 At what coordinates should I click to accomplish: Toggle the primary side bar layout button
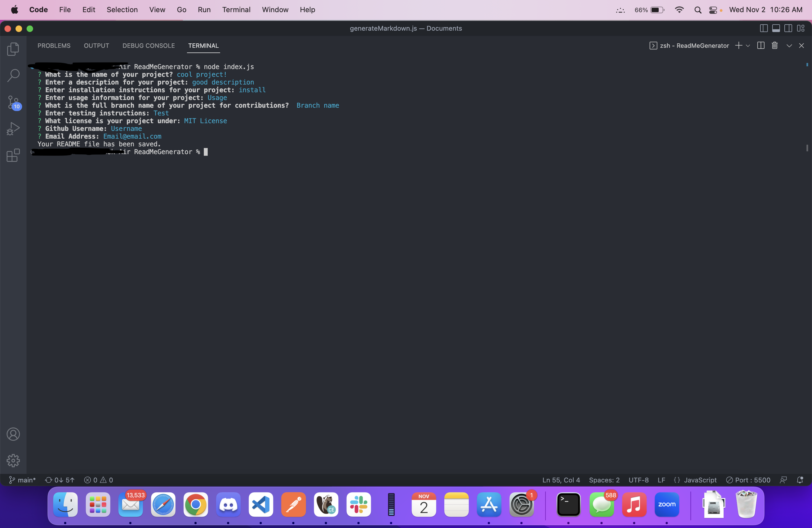pyautogui.click(x=764, y=29)
